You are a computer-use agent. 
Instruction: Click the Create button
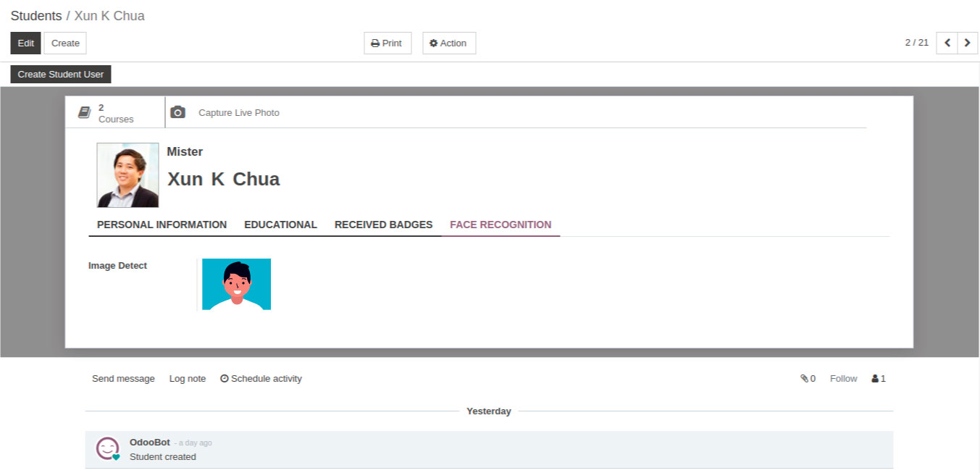tap(65, 43)
